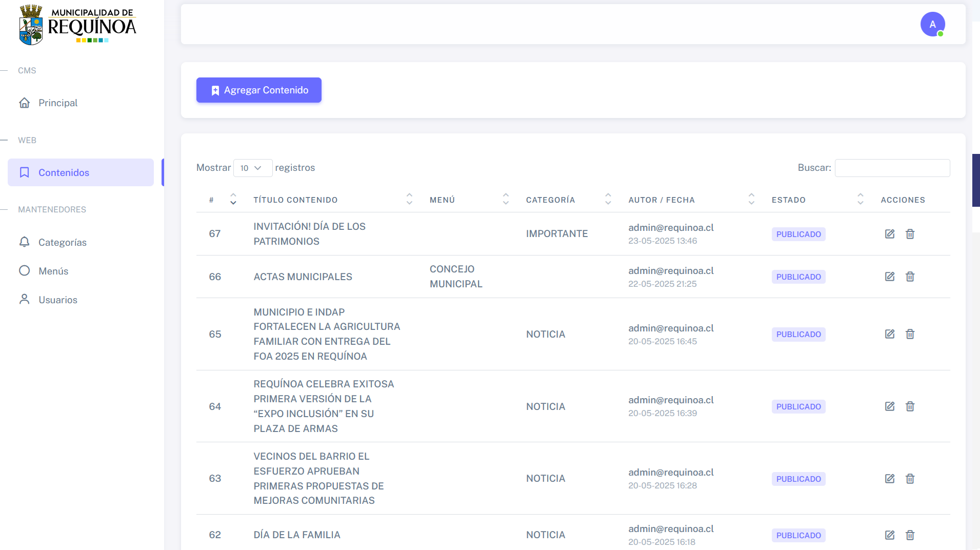Click the edit icon for Actas Municipales
980x550 pixels.
click(x=889, y=277)
